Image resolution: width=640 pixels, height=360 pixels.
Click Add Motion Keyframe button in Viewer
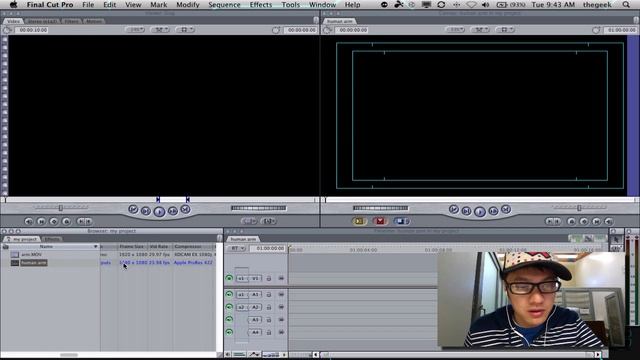pos(54,221)
